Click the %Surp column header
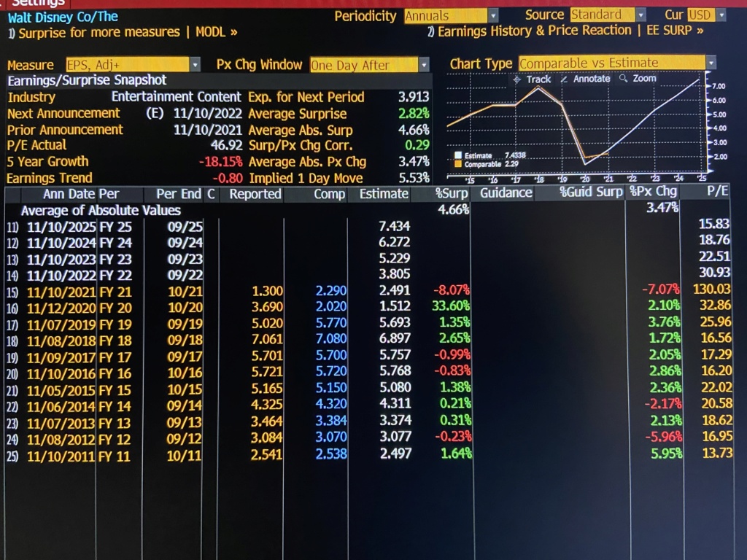The height and width of the screenshot is (560, 747). pyautogui.click(x=452, y=192)
